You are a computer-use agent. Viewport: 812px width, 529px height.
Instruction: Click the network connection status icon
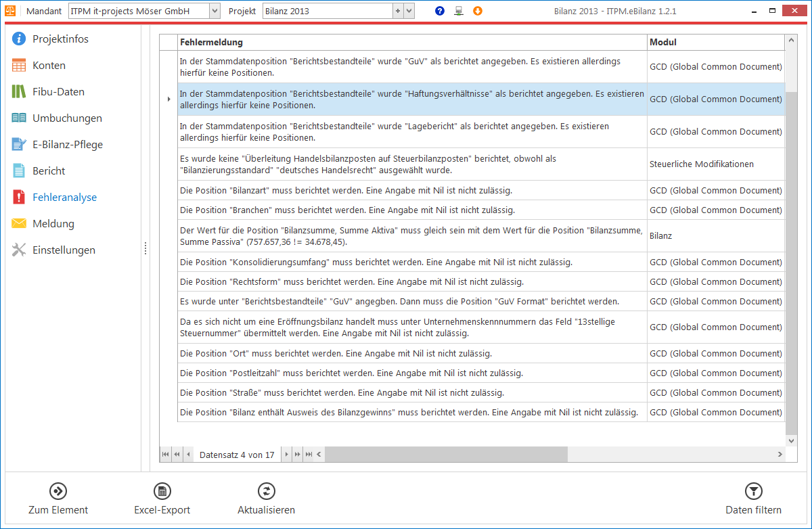coord(459,11)
